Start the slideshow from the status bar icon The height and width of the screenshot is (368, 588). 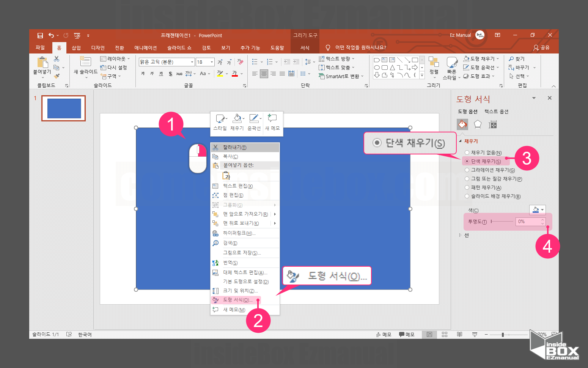coord(475,334)
